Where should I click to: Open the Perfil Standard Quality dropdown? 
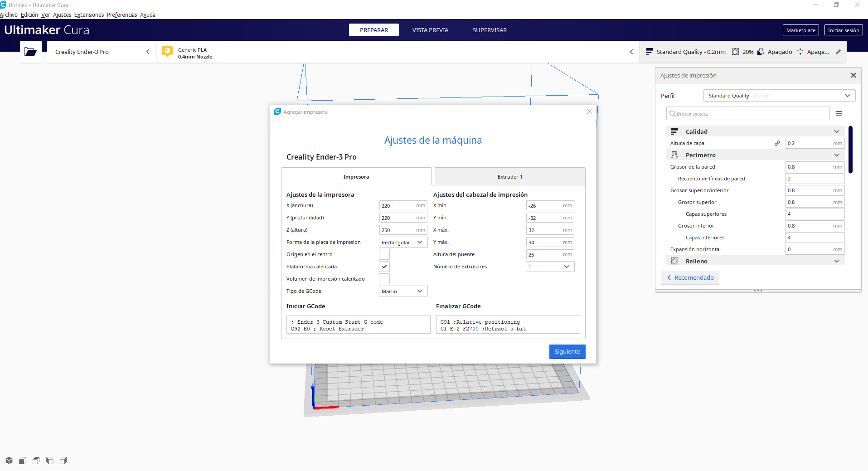tap(779, 96)
